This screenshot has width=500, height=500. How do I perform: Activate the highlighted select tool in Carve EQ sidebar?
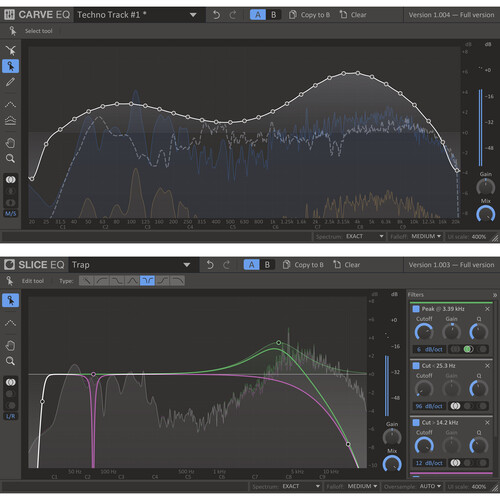pos(10,66)
